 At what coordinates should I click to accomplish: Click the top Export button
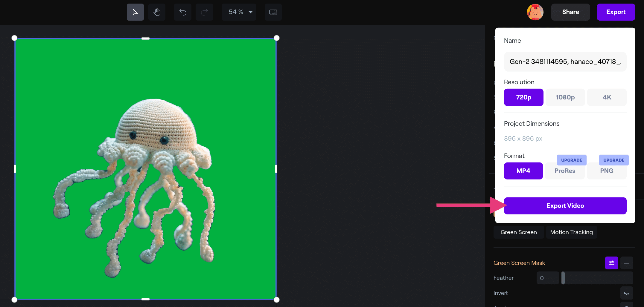(x=616, y=12)
